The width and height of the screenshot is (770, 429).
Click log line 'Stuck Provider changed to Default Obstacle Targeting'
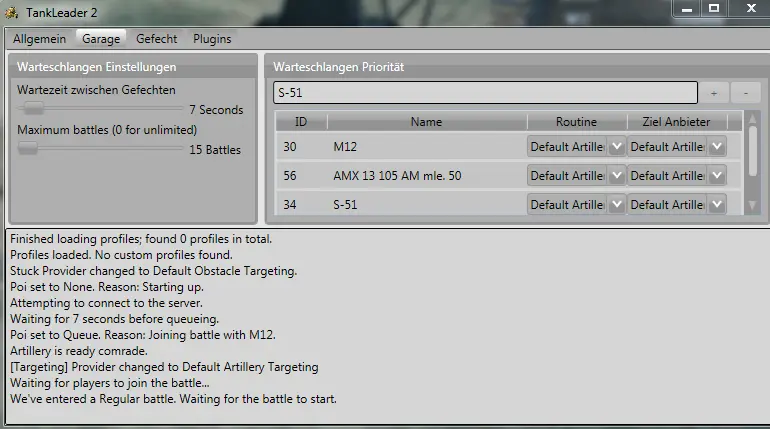pyautogui.click(x=153, y=271)
